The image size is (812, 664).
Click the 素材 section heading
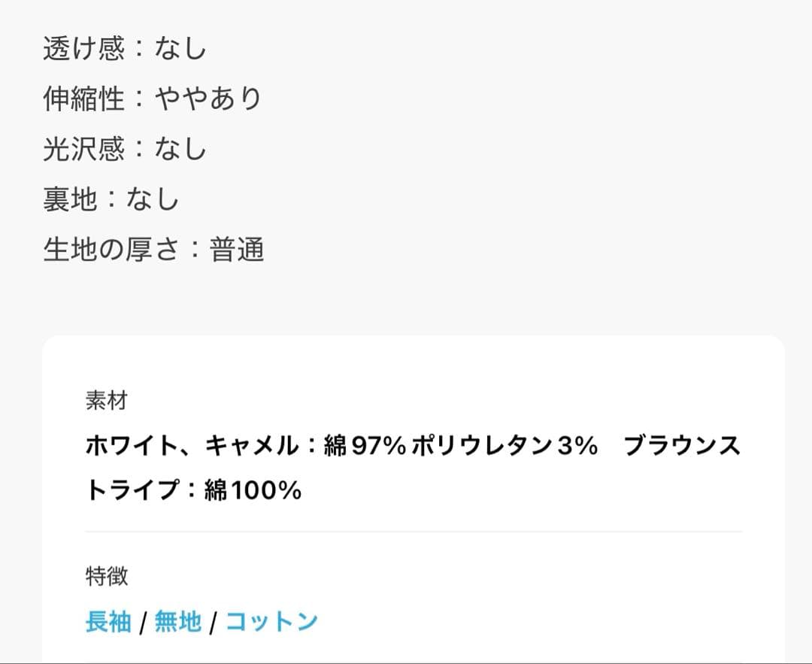(x=107, y=400)
